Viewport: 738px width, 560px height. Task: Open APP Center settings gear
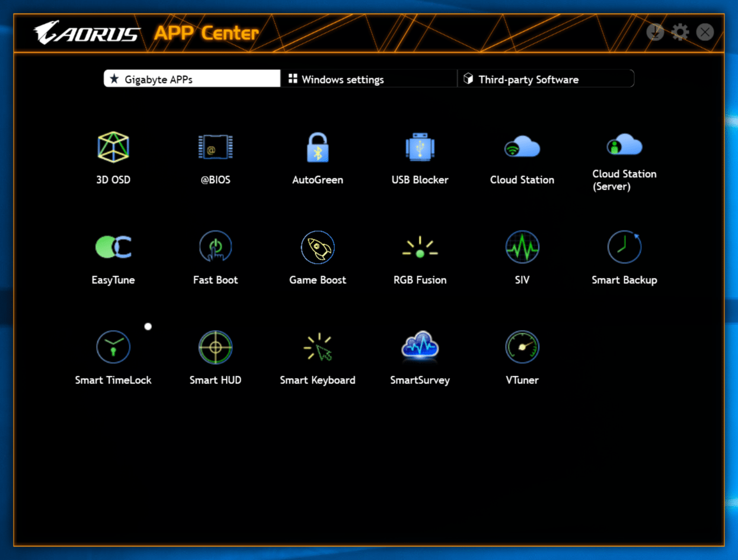680,31
